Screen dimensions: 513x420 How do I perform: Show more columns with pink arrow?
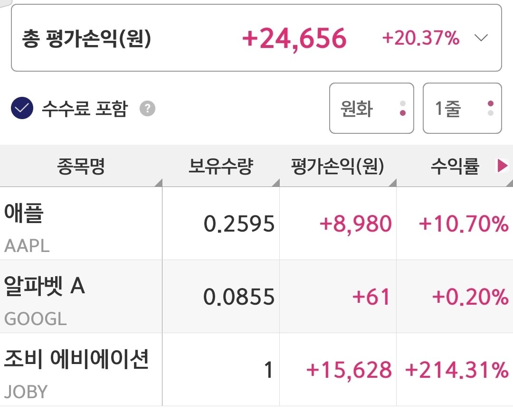click(x=503, y=166)
